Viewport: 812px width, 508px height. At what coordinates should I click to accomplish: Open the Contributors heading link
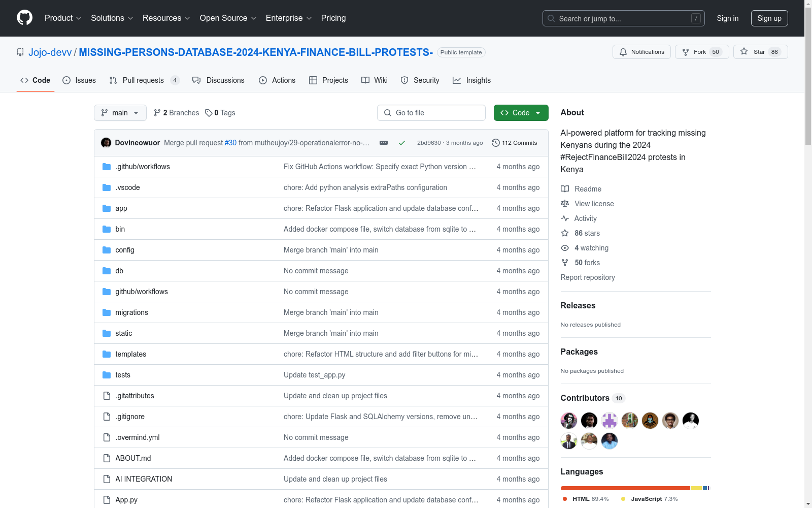[x=593, y=398]
